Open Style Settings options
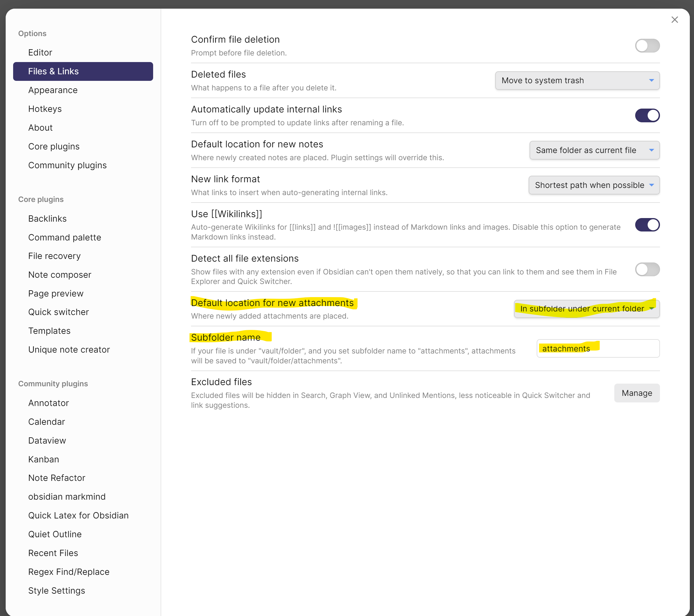This screenshot has height=616, width=694. [57, 590]
